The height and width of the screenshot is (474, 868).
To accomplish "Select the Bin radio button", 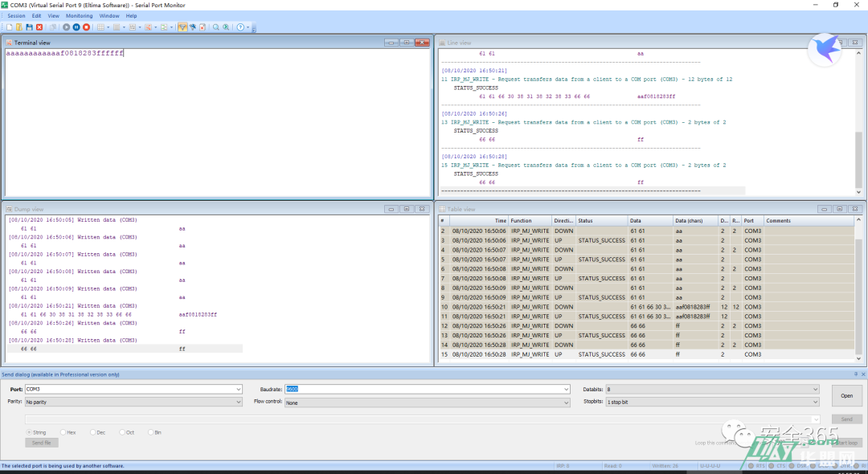I will tap(149, 432).
